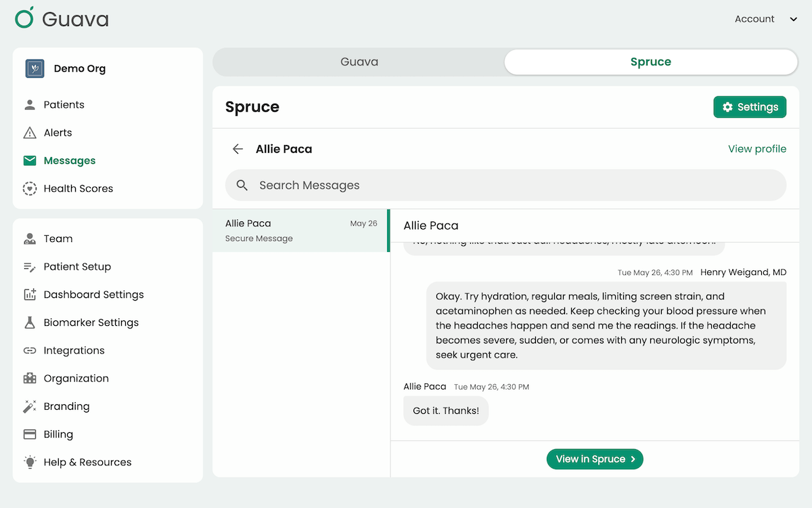The image size is (812, 508).
Task: Click the Allie Paca conversation header
Action: tap(431, 226)
